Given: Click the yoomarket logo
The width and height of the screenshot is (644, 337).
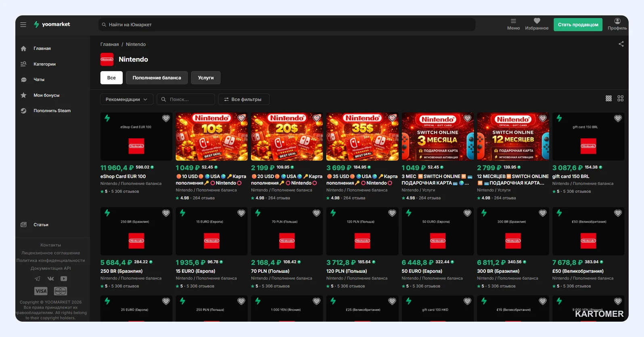Looking at the screenshot, I should click(x=52, y=24).
